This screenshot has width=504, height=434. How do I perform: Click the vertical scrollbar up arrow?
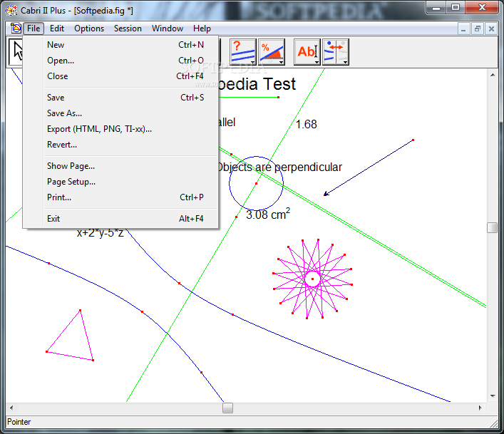[493, 75]
